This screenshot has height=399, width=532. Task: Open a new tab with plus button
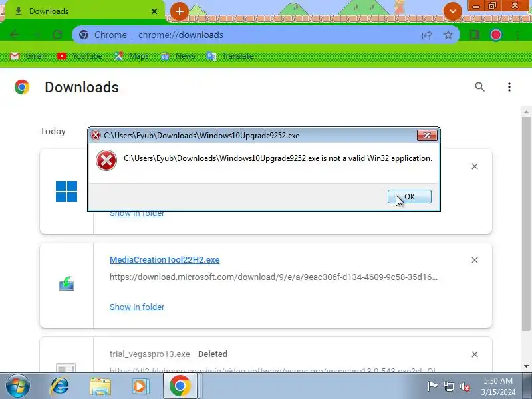click(179, 11)
